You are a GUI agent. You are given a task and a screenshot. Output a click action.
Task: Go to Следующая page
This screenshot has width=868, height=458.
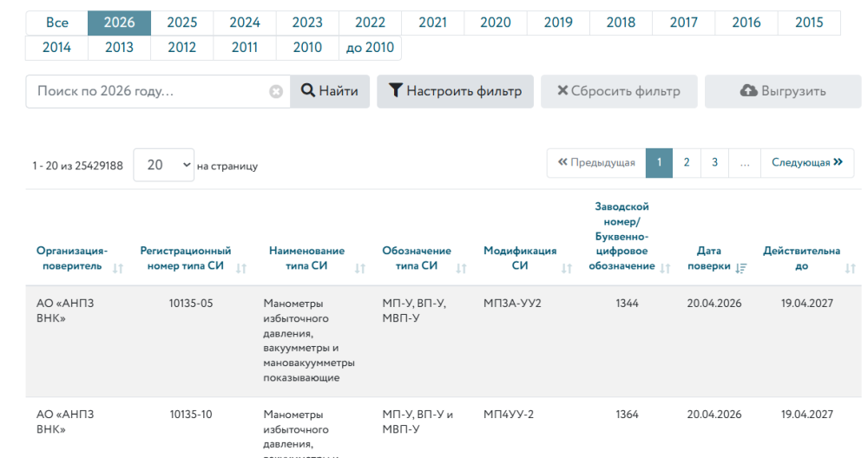tap(807, 162)
